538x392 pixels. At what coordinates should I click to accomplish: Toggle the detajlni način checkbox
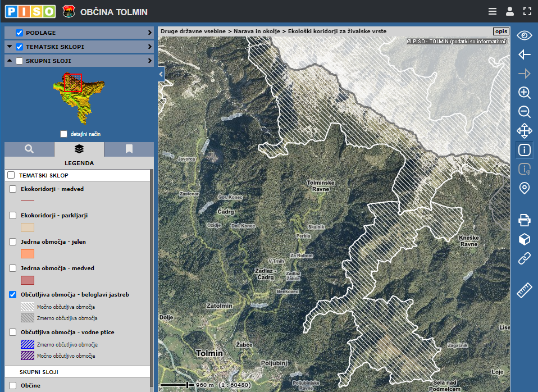pos(63,134)
